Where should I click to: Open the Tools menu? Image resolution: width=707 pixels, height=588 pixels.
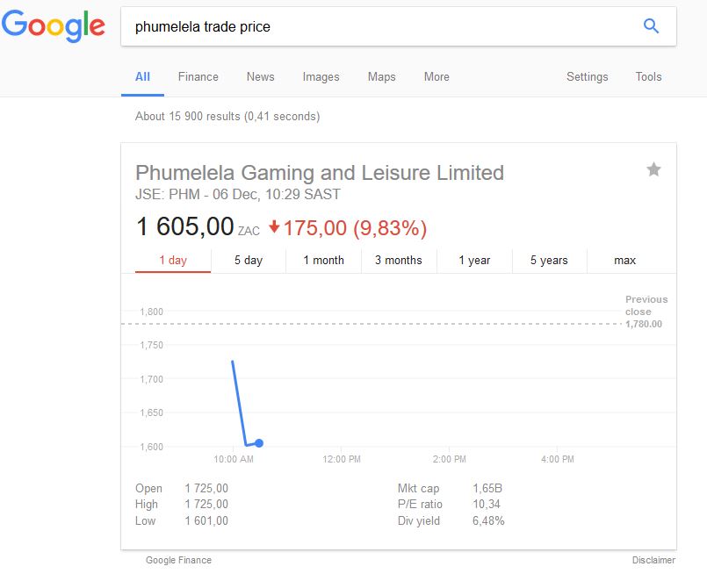point(648,77)
